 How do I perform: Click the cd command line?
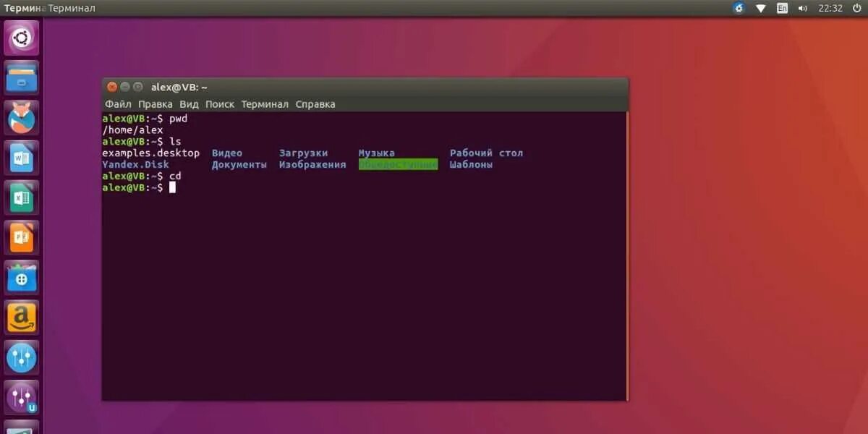[x=142, y=176]
